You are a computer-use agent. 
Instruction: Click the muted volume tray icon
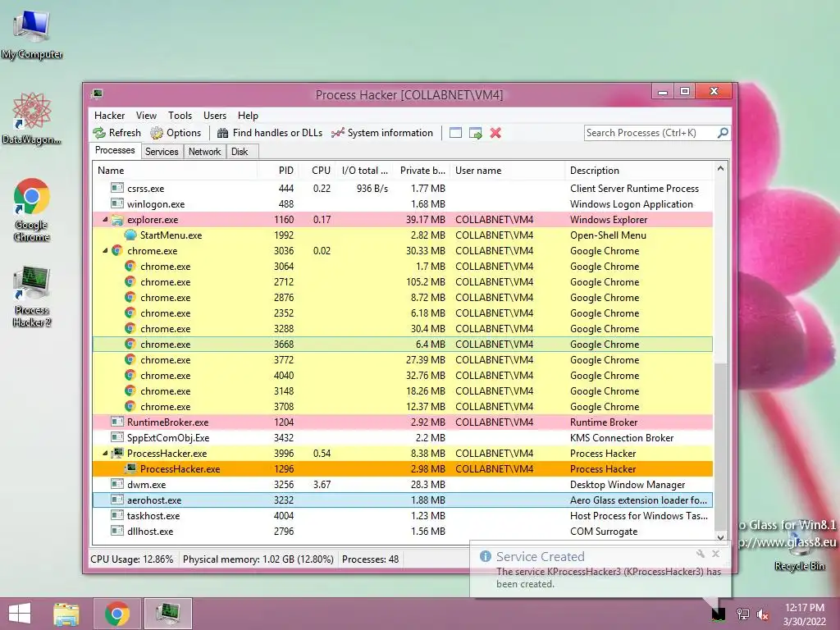763,614
